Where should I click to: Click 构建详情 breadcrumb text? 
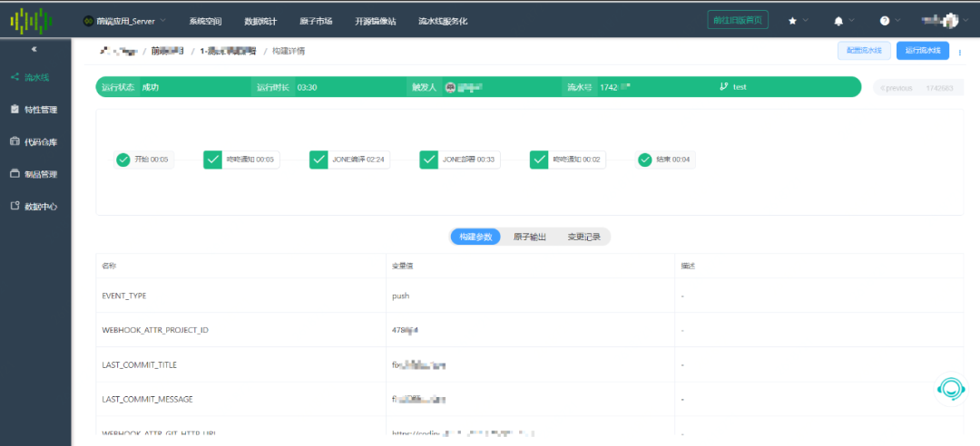click(289, 52)
